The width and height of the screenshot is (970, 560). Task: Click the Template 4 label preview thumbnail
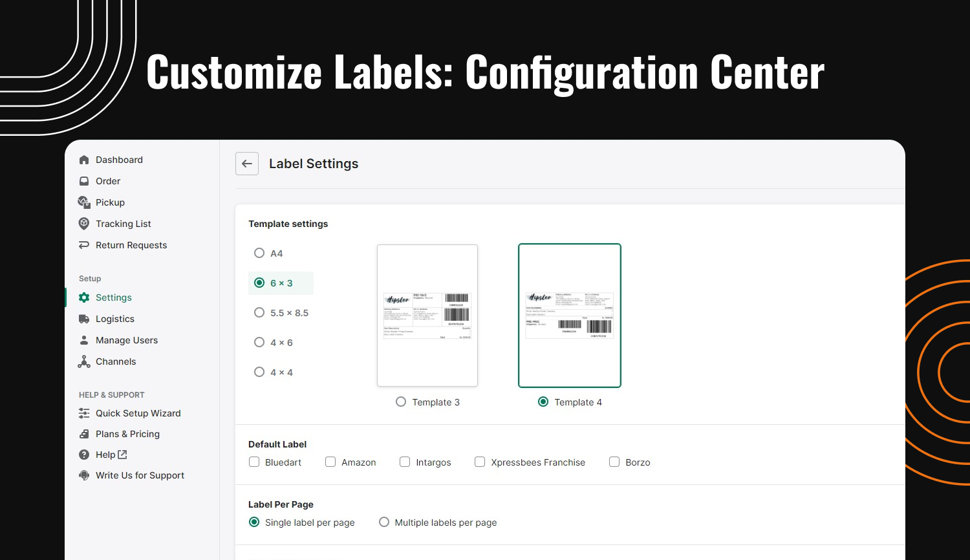(x=570, y=316)
